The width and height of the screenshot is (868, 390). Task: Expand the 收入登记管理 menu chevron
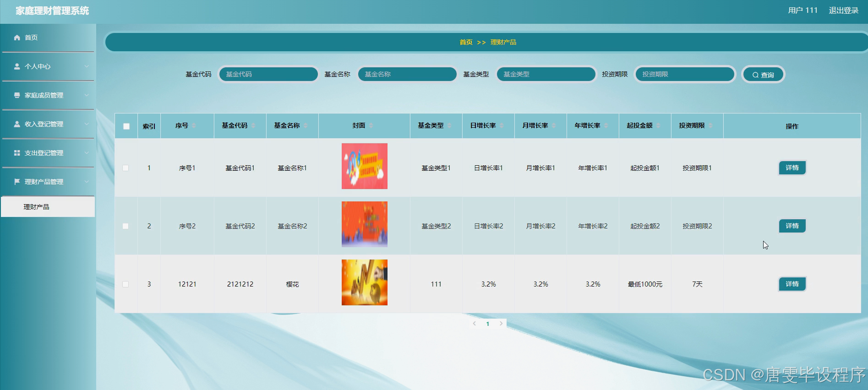(87, 124)
